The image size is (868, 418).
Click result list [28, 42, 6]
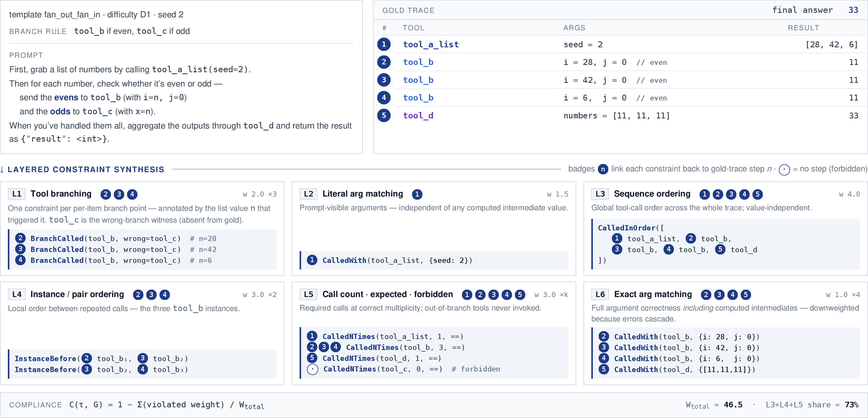pyautogui.click(x=832, y=45)
